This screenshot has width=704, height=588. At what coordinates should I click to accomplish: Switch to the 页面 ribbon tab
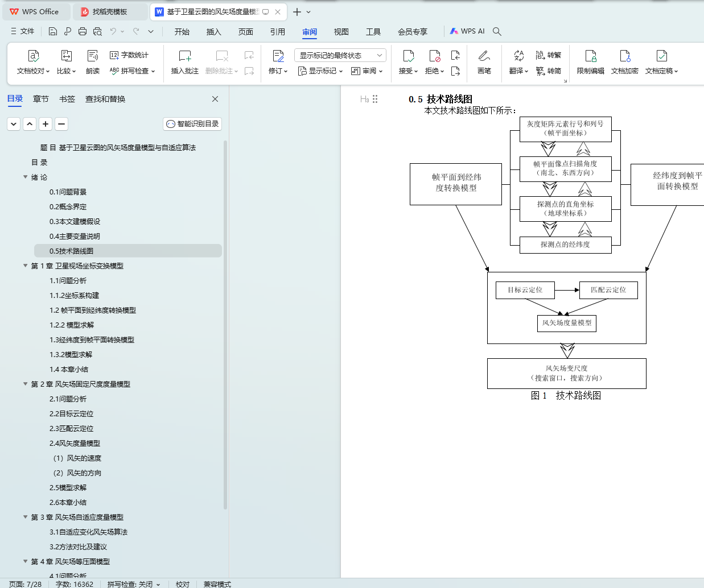tap(246, 32)
